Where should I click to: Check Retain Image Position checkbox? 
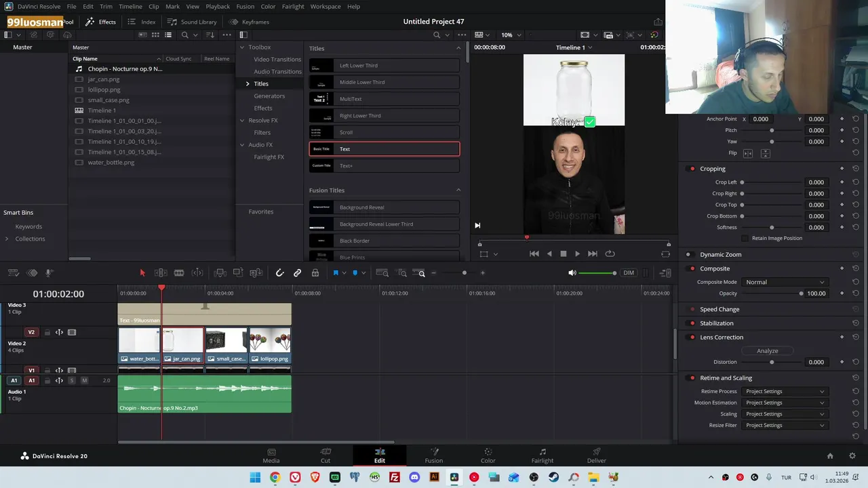click(745, 239)
